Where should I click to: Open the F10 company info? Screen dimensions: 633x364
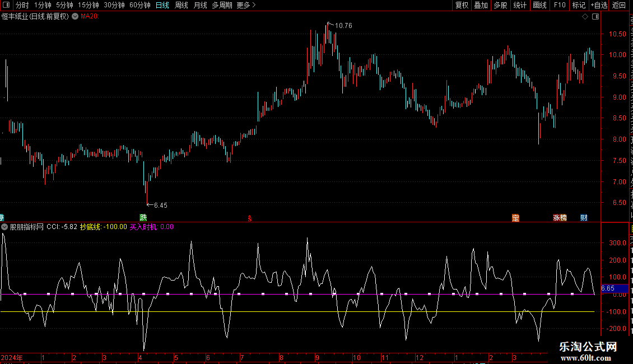(560, 5)
